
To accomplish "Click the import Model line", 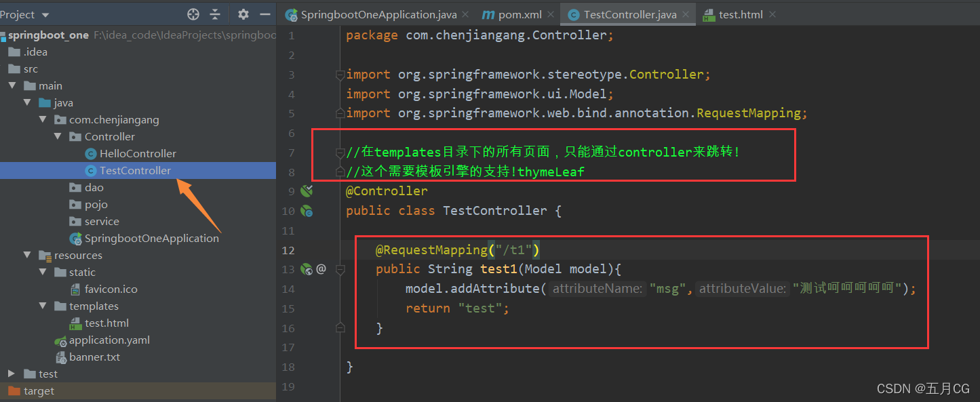I will tap(480, 94).
